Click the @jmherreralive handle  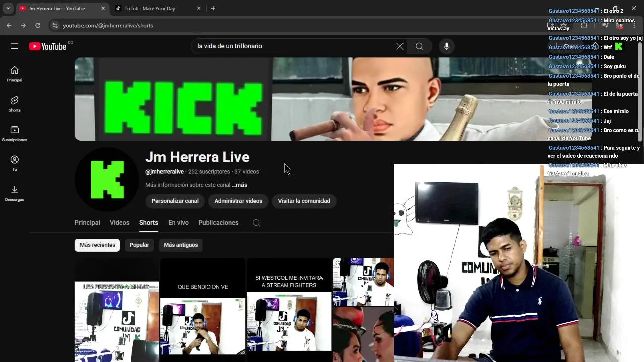click(x=165, y=172)
